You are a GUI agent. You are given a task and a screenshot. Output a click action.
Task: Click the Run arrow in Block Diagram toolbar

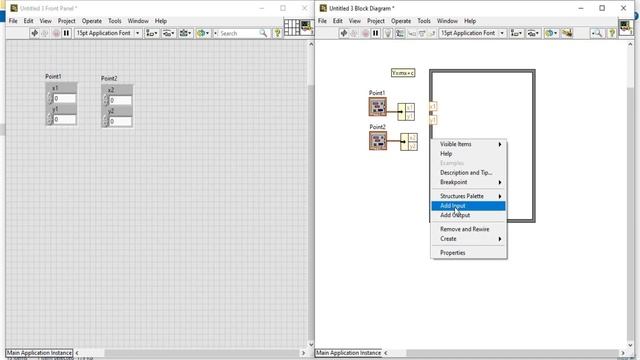tap(344, 33)
